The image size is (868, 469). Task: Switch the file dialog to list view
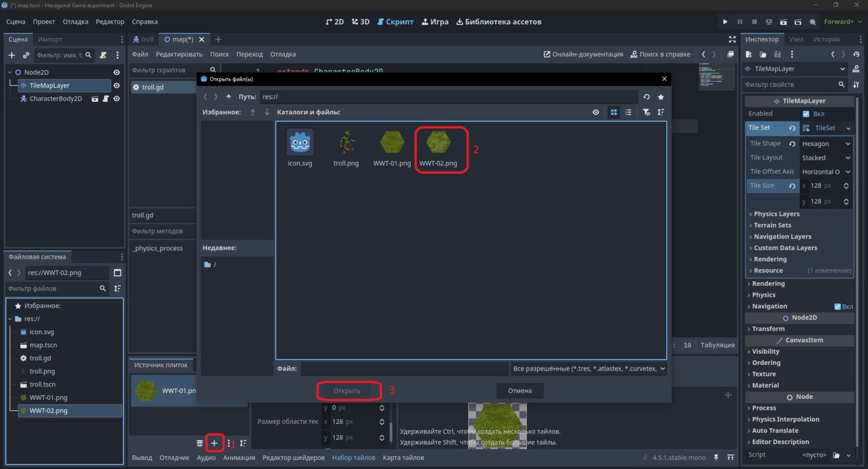pos(628,112)
